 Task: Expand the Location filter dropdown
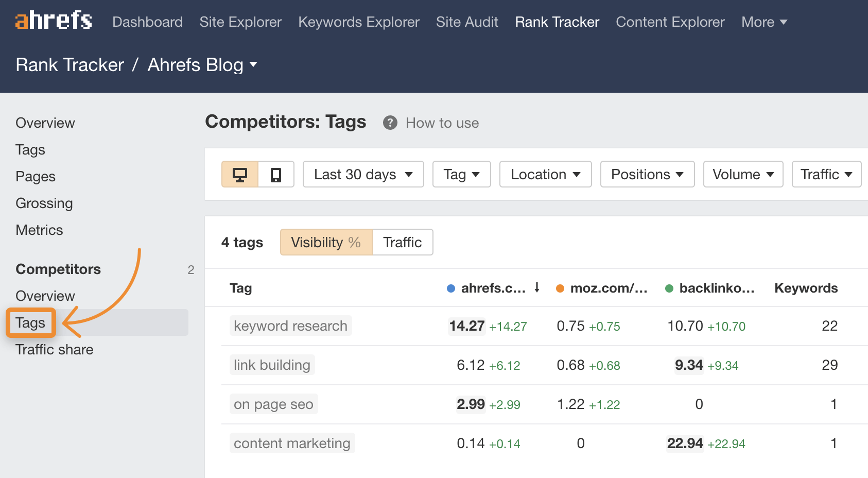545,175
